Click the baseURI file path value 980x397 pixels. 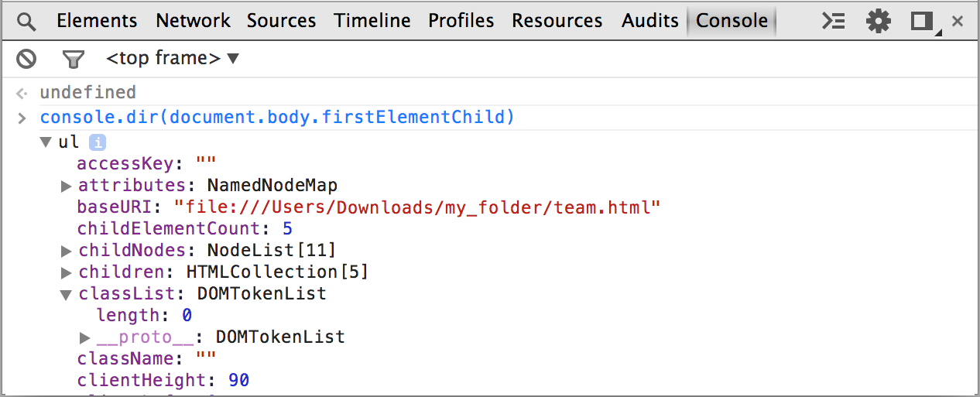pyautogui.click(x=417, y=207)
